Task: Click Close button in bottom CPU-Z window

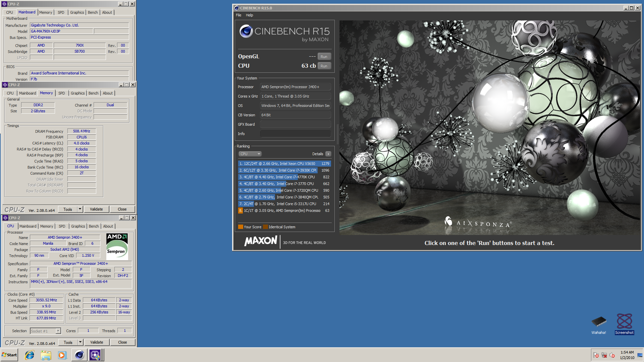Action: tap(122, 342)
